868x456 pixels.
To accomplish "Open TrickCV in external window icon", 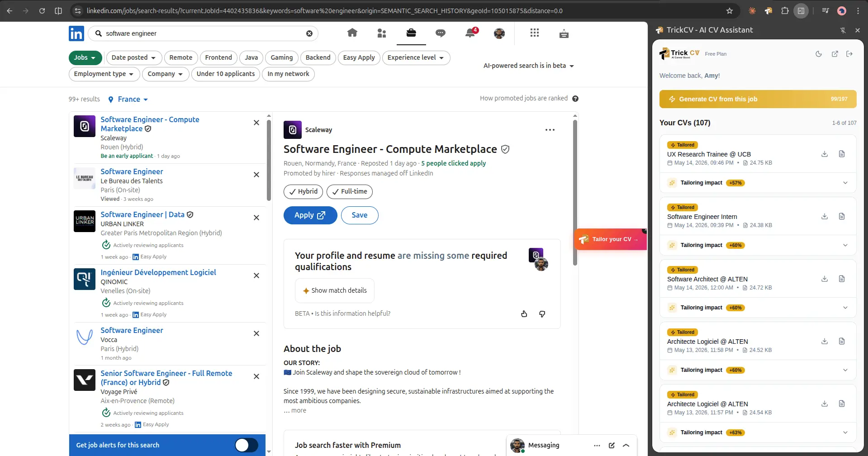I will coord(835,54).
